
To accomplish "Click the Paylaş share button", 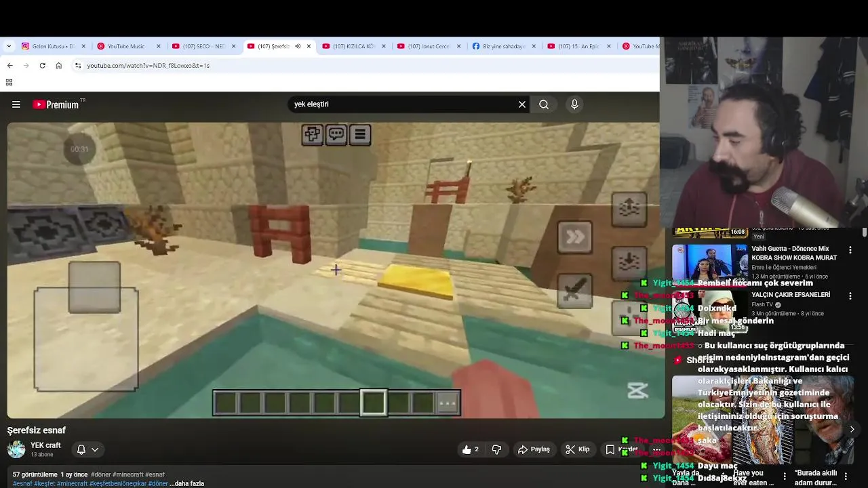I will (x=534, y=449).
